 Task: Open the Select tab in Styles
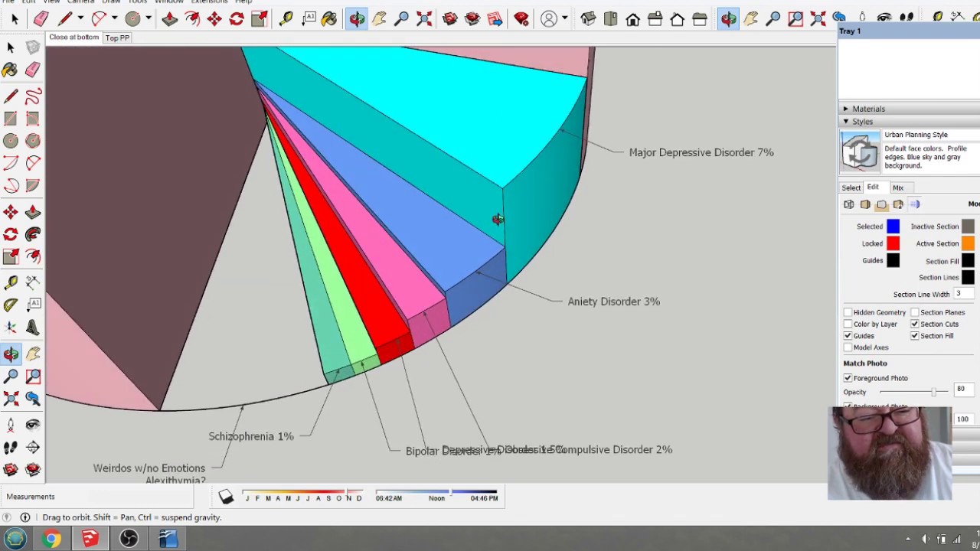tap(851, 187)
